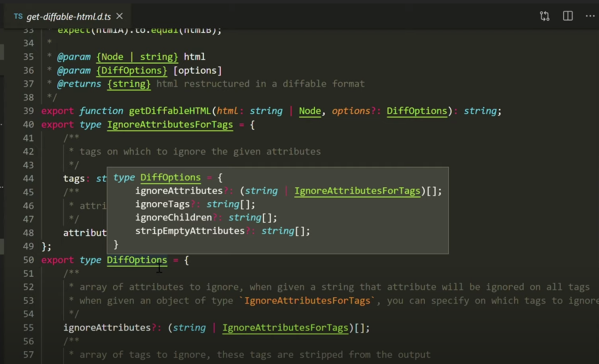This screenshot has height=364, width=599.
Task: Click `IgnoreAttributesForTags` in the line 53 comment
Action: pyautogui.click(x=307, y=301)
